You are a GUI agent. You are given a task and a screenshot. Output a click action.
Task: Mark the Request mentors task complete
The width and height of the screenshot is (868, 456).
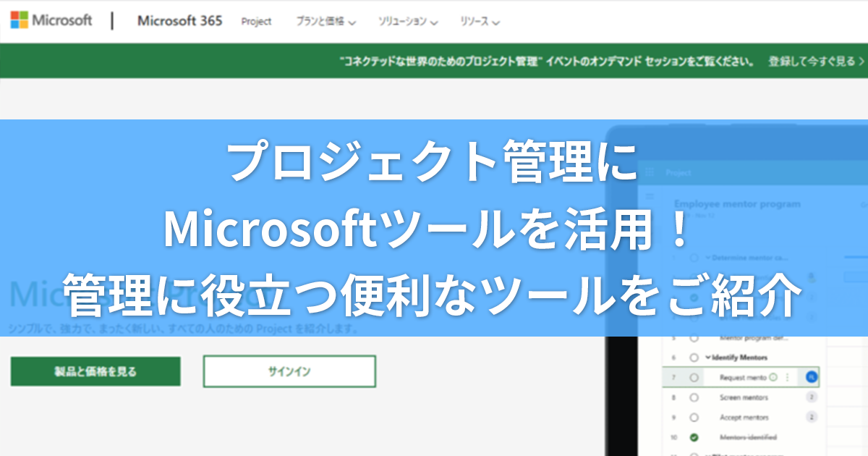(694, 377)
